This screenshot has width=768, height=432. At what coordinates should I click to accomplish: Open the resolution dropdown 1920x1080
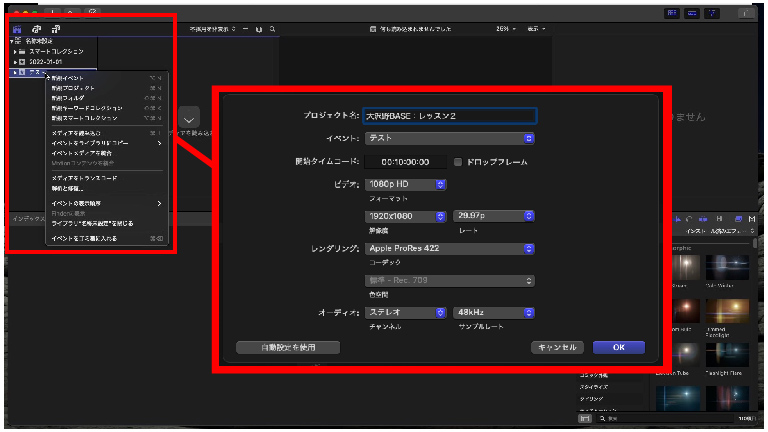tap(406, 216)
